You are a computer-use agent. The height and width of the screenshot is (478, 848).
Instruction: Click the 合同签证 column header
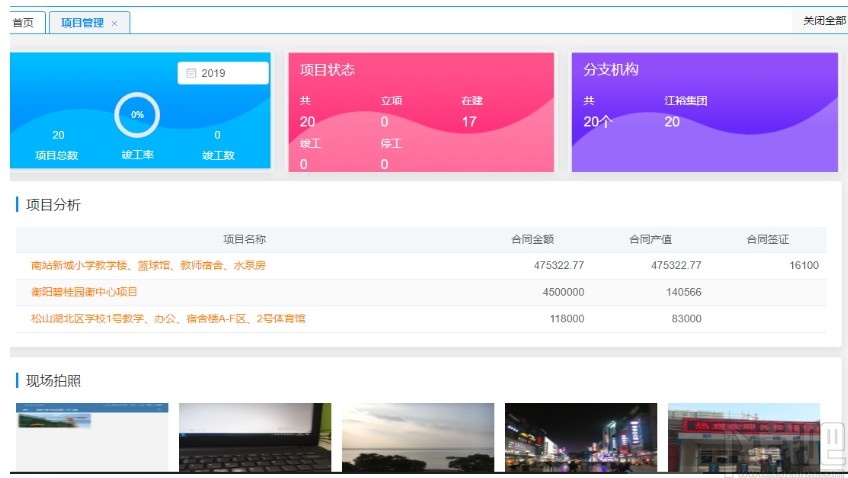[x=767, y=239]
